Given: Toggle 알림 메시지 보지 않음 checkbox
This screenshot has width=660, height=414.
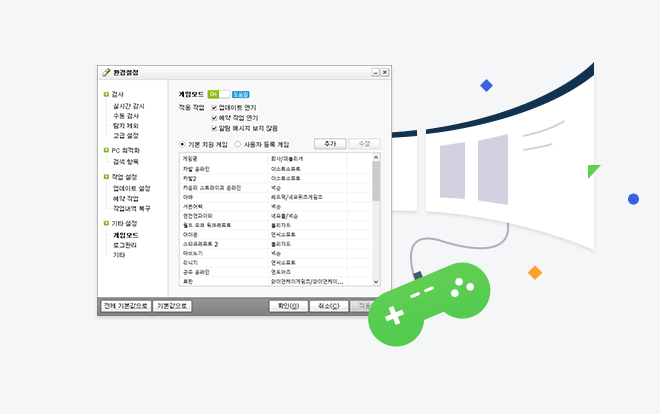Looking at the screenshot, I should click(214, 128).
